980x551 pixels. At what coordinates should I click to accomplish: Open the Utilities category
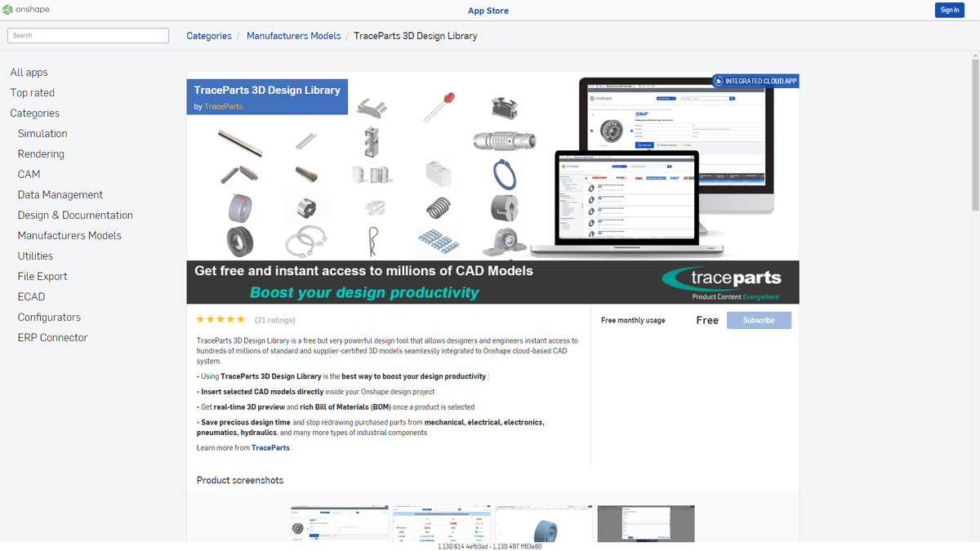tap(35, 256)
